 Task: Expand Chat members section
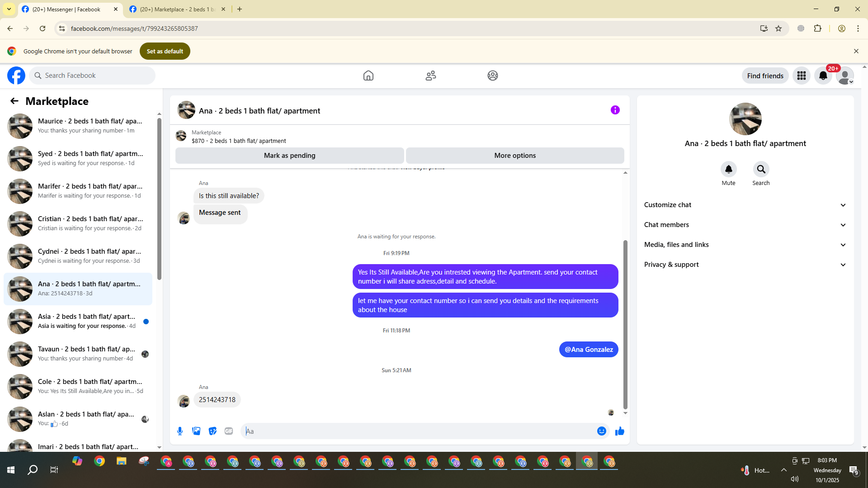pyautogui.click(x=745, y=225)
